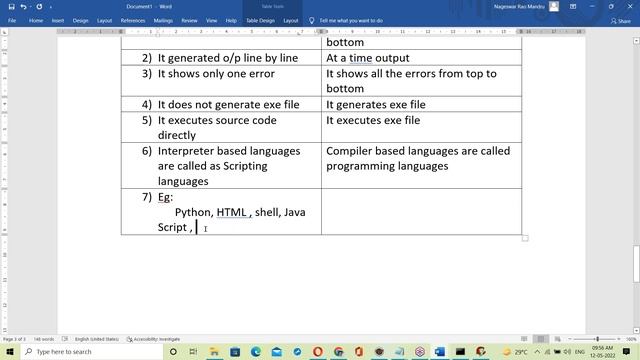Screen dimensions: 640x360
Task: Click the zoom in plus button
Action: (x=619, y=339)
